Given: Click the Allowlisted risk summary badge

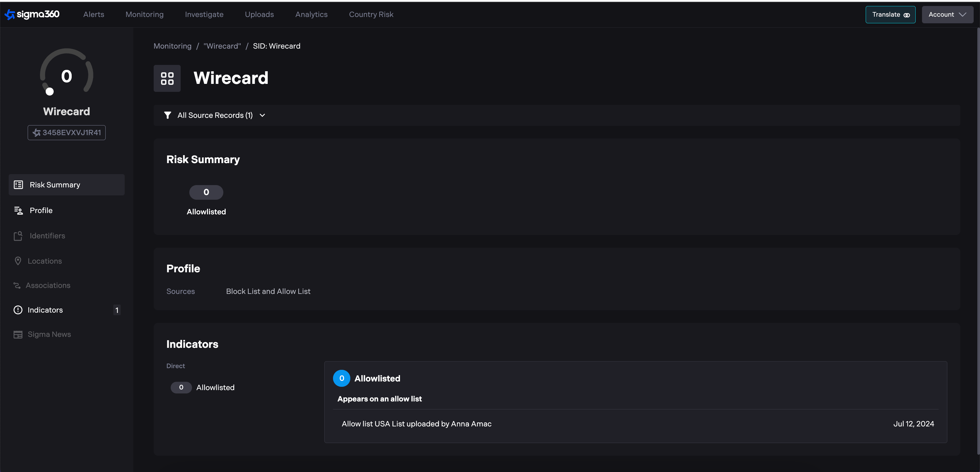Looking at the screenshot, I should pos(206,192).
